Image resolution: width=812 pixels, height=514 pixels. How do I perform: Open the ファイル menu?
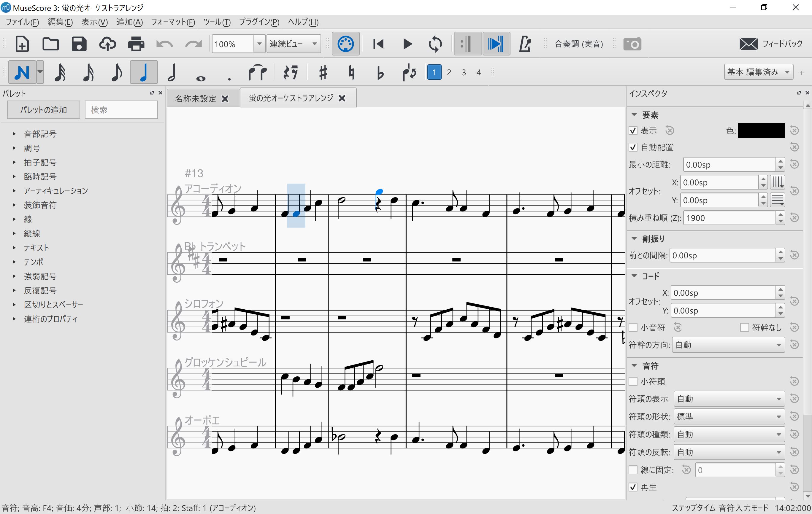pyautogui.click(x=22, y=22)
